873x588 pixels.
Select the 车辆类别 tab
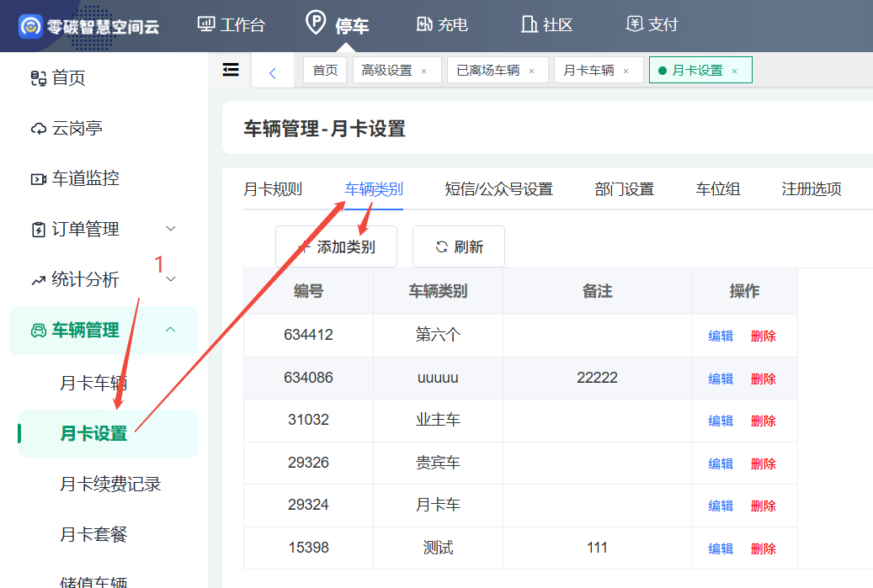[x=374, y=189]
